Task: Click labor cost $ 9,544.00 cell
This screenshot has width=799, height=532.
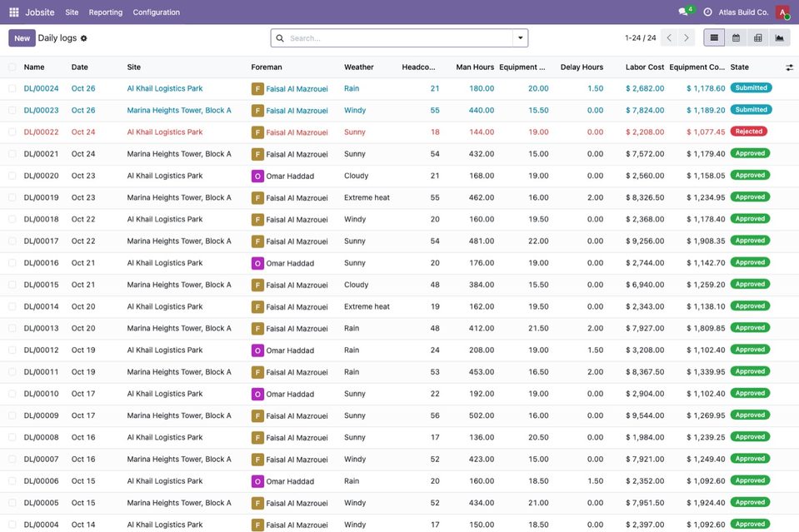Action: click(645, 415)
